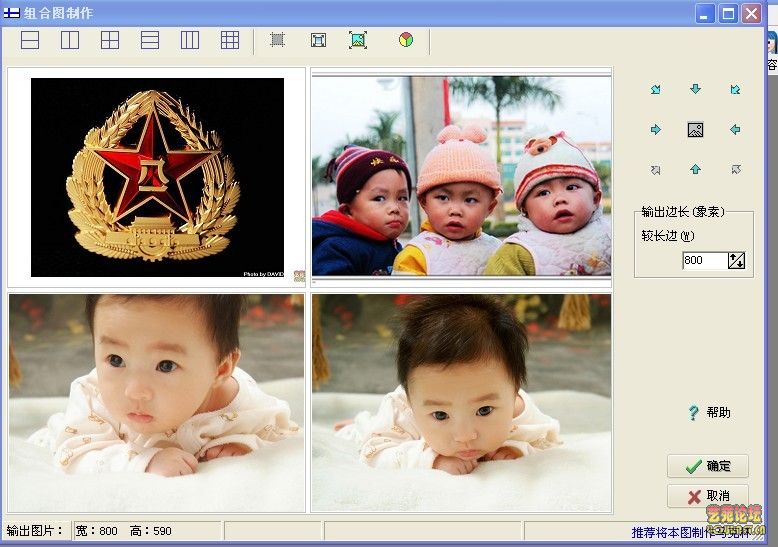Choose the two-by-two grid layout
This screenshot has width=778, height=547.
pyautogui.click(x=110, y=40)
